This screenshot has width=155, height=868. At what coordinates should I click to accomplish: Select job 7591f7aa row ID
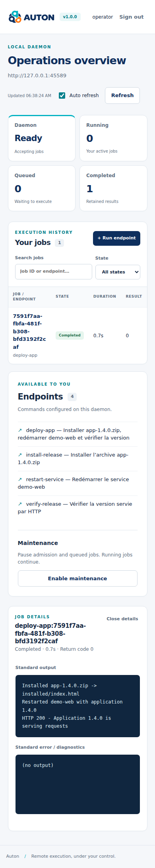coord(29,331)
